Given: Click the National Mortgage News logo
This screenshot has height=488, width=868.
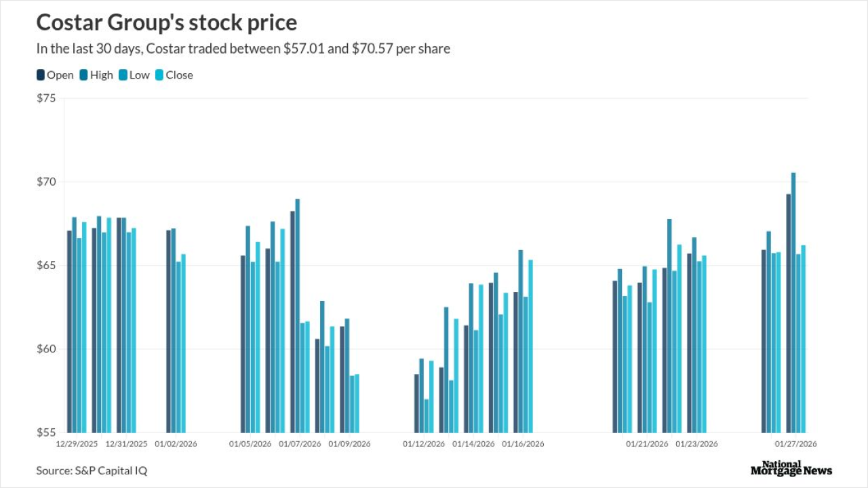Looking at the screenshot, I should click(x=791, y=468).
